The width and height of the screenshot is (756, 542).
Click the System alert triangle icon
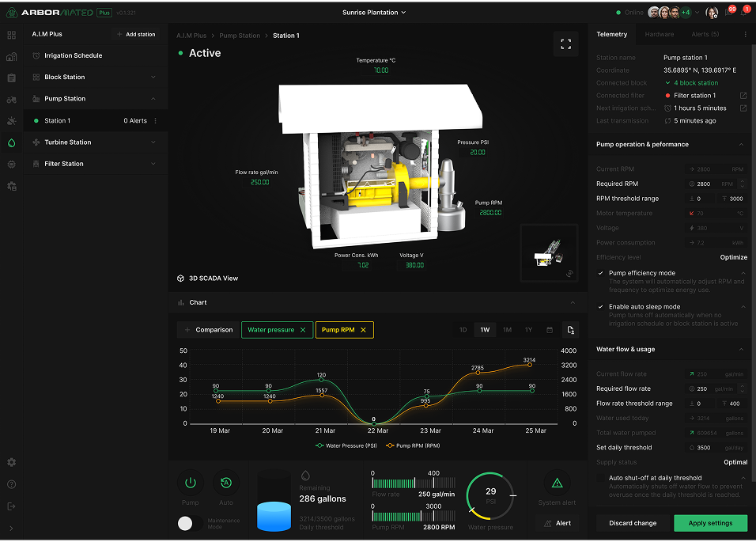557,483
